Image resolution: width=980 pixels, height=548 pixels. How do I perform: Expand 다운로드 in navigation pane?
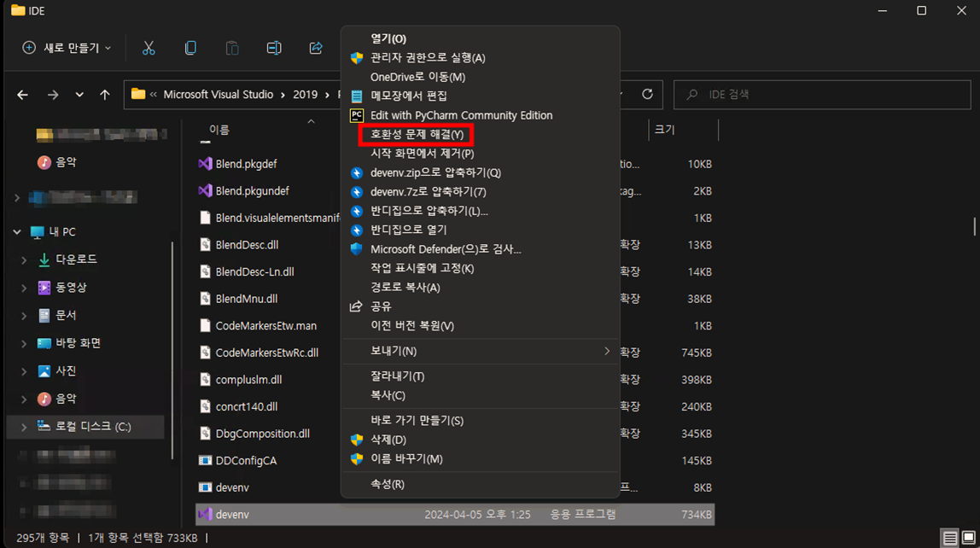coord(24,260)
